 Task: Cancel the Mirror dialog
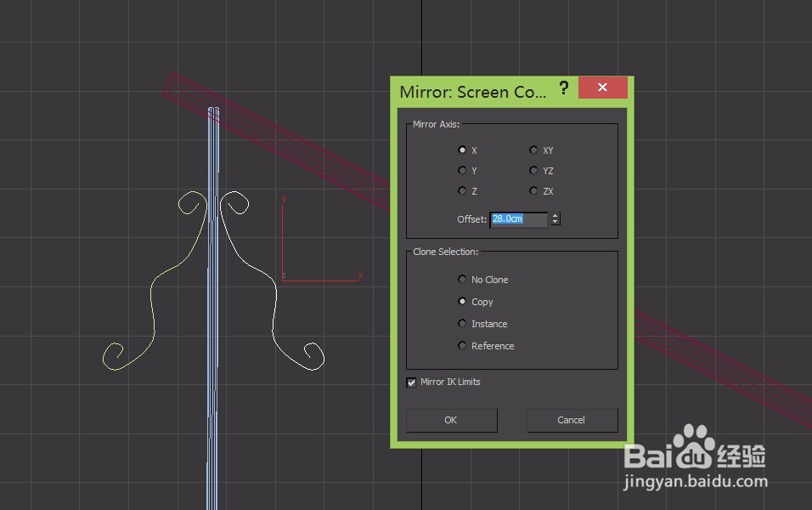[572, 420]
